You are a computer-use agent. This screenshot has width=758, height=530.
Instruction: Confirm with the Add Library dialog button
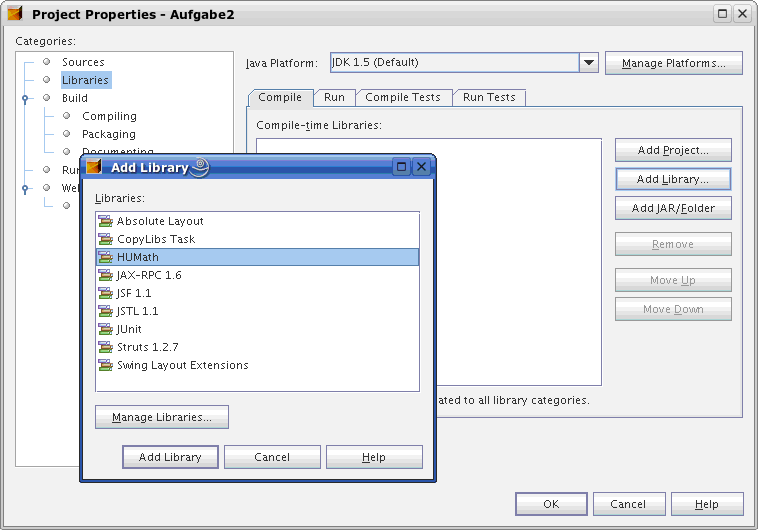point(170,457)
